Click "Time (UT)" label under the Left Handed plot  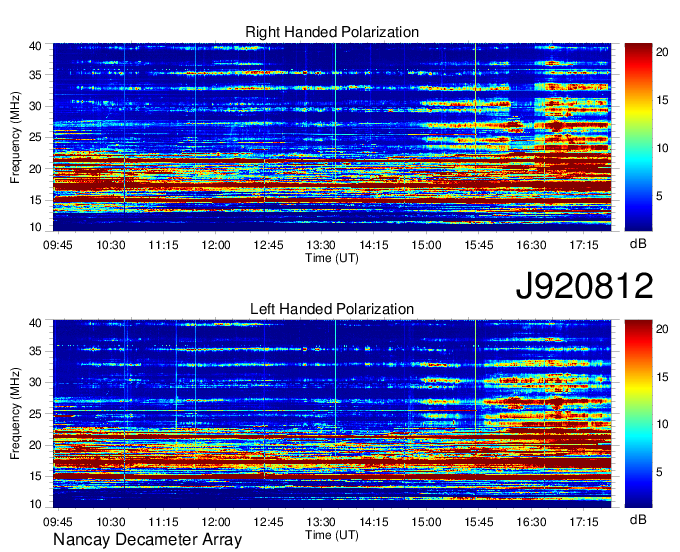pyautogui.click(x=332, y=535)
